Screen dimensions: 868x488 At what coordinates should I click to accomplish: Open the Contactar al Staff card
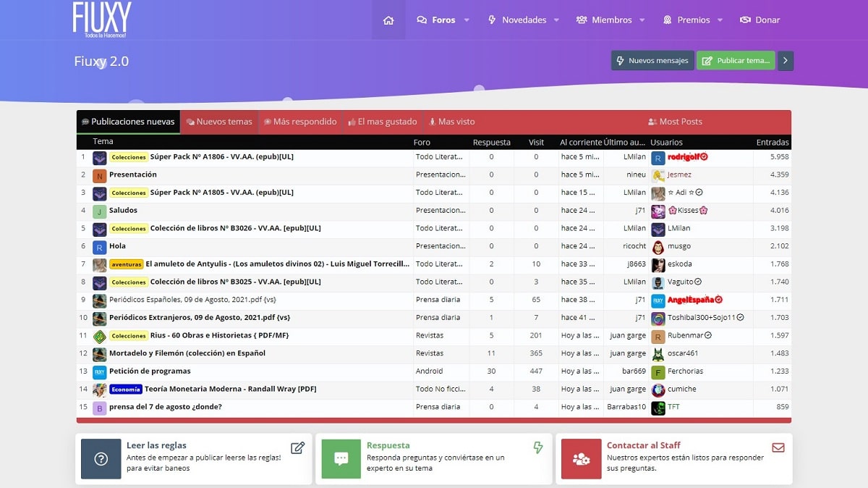tap(674, 459)
